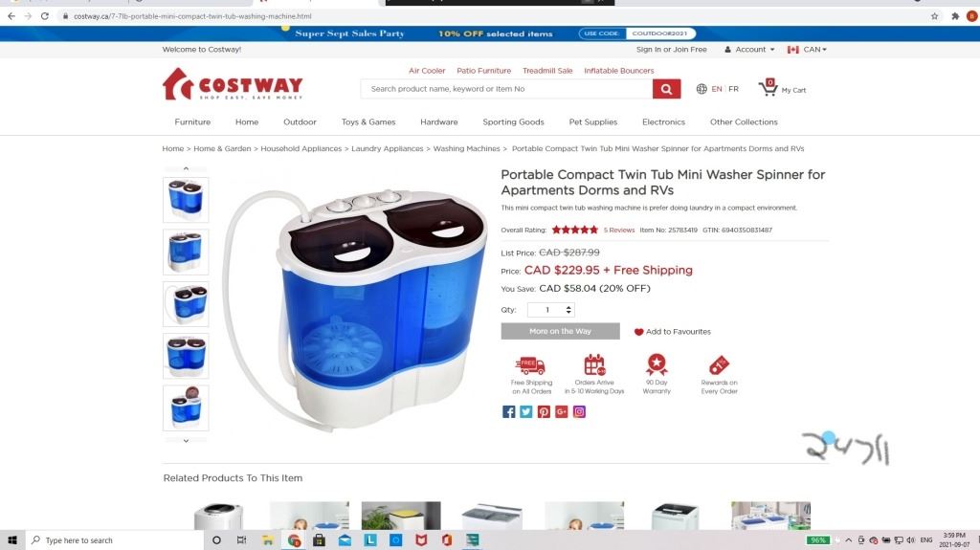The width and height of the screenshot is (980, 550).
Task: Open the CAN country selector dropdown
Action: pos(807,50)
